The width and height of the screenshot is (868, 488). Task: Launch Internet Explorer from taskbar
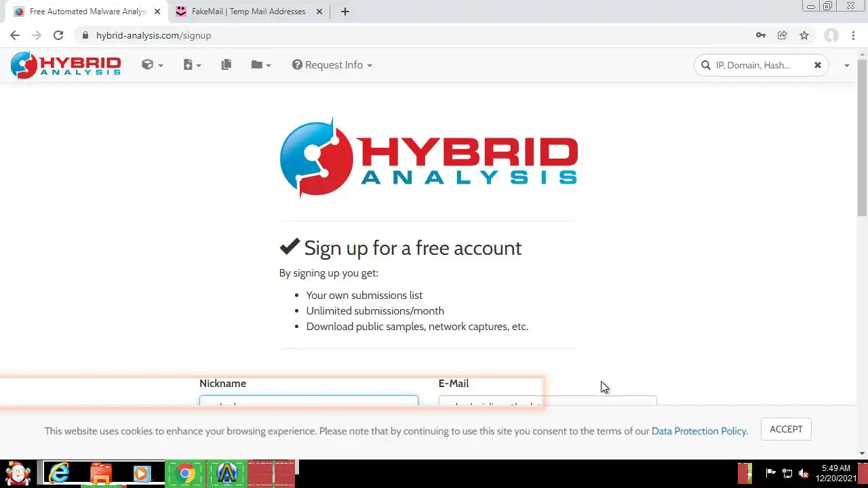60,473
